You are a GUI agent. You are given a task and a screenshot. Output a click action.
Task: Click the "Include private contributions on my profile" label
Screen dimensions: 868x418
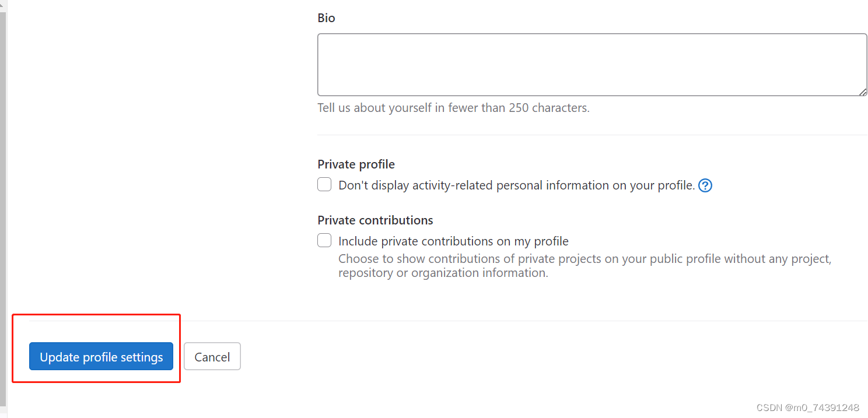pos(453,241)
